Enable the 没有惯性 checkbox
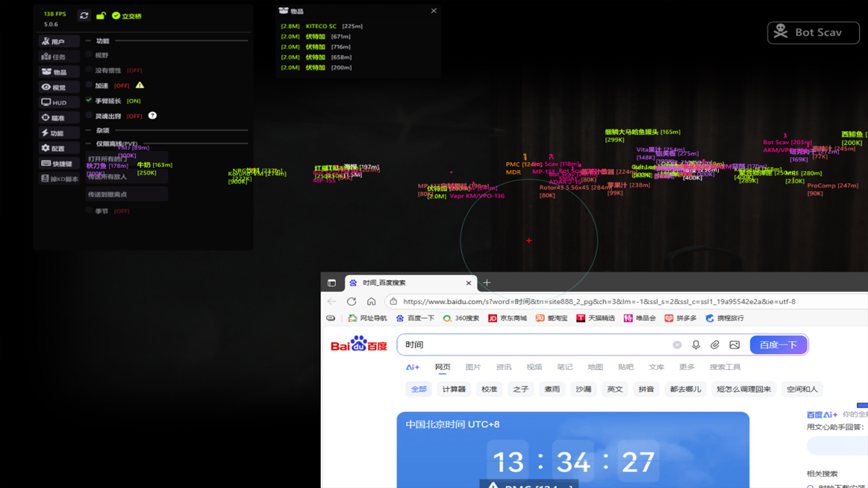Image resolution: width=868 pixels, height=488 pixels. 89,70
